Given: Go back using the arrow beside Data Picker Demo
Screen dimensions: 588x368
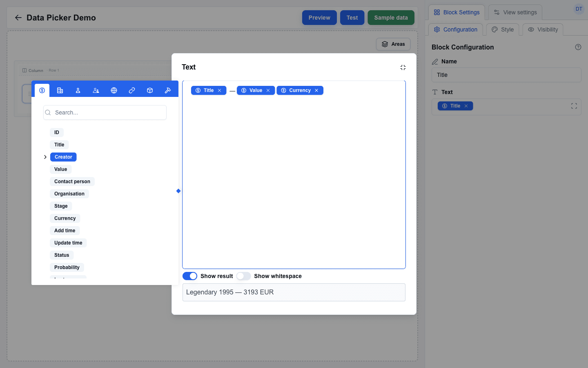Looking at the screenshot, I should [x=18, y=18].
